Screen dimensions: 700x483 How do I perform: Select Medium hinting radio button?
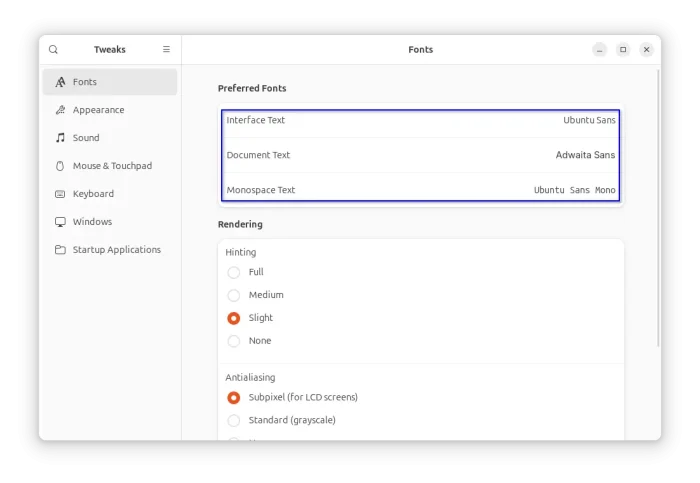pyautogui.click(x=233, y=295)
